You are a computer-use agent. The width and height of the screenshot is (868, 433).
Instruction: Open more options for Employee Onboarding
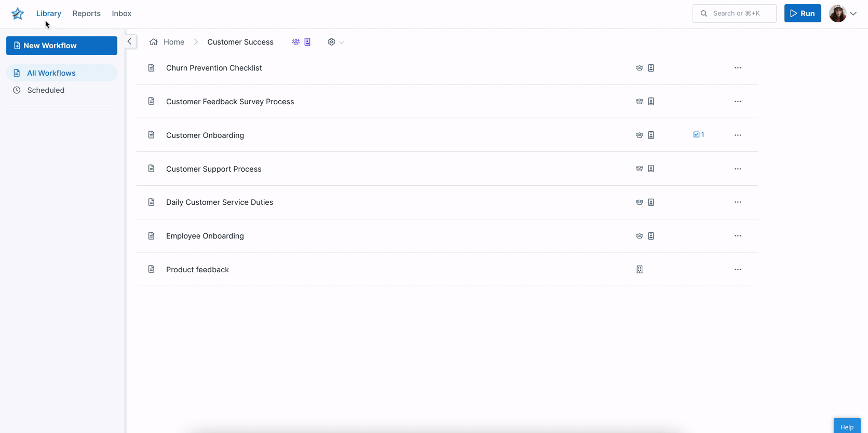click(x=738, y=236)
